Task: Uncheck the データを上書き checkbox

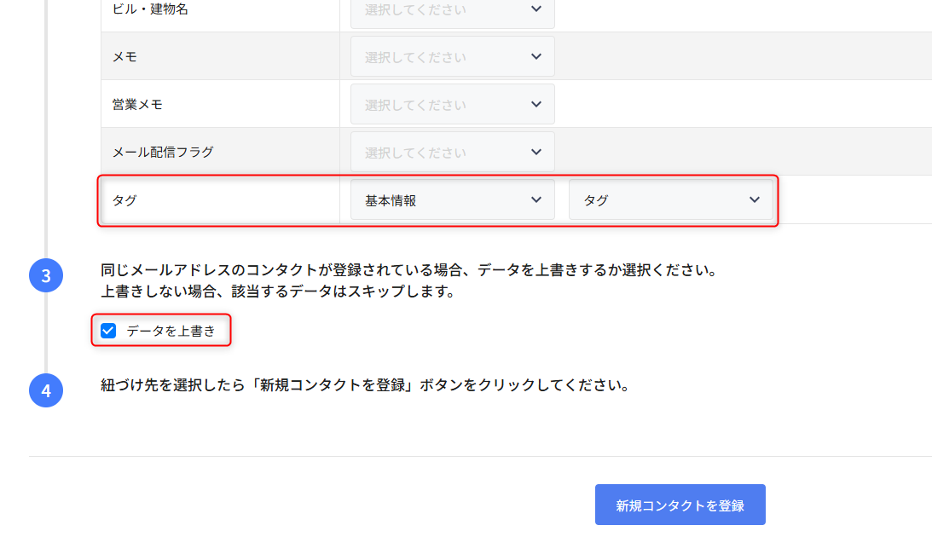Action: click(108, 331)
